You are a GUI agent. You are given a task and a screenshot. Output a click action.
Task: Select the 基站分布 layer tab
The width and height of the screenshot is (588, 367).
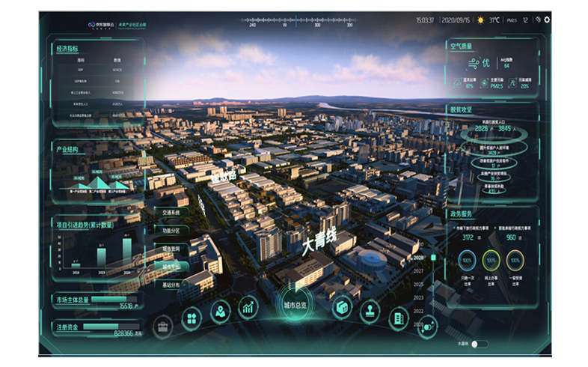[171, 285]
